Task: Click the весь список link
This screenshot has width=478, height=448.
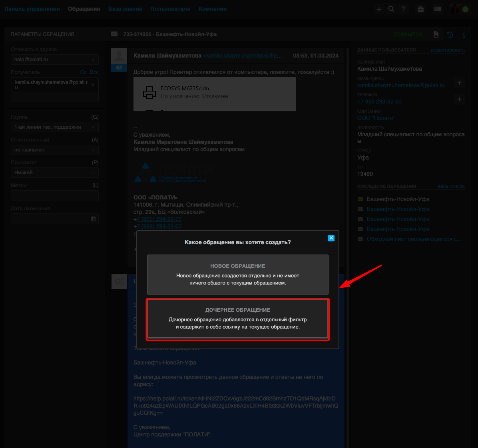Action: point(451,186)
